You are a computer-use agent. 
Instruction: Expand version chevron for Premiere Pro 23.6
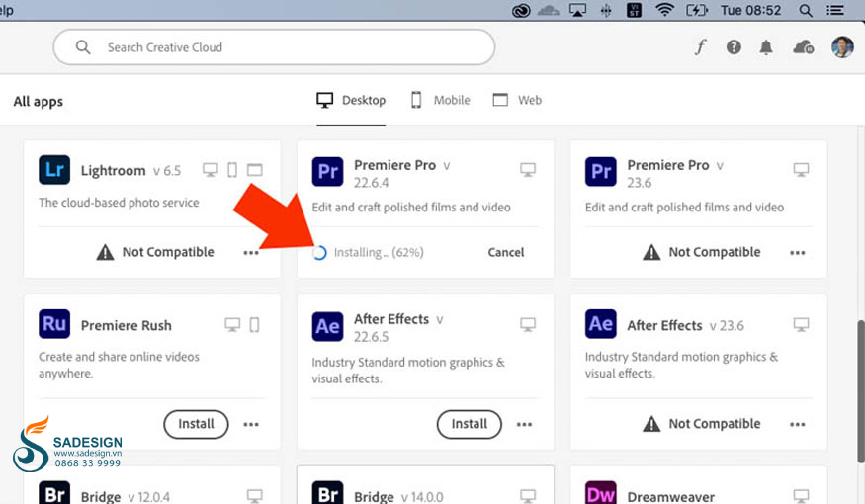coord(720,166)
